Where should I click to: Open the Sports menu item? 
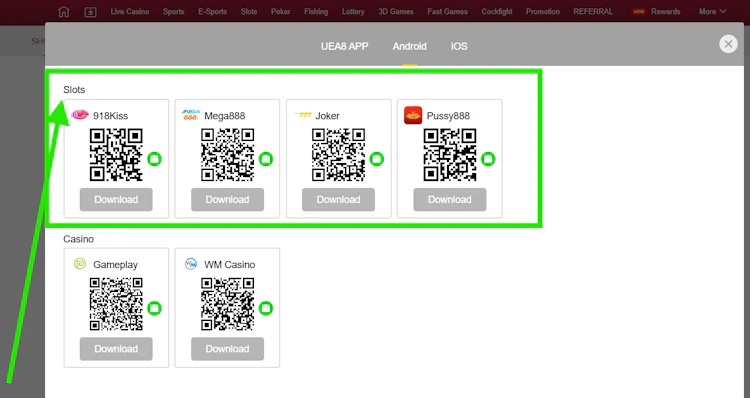(x=173, y=11)
